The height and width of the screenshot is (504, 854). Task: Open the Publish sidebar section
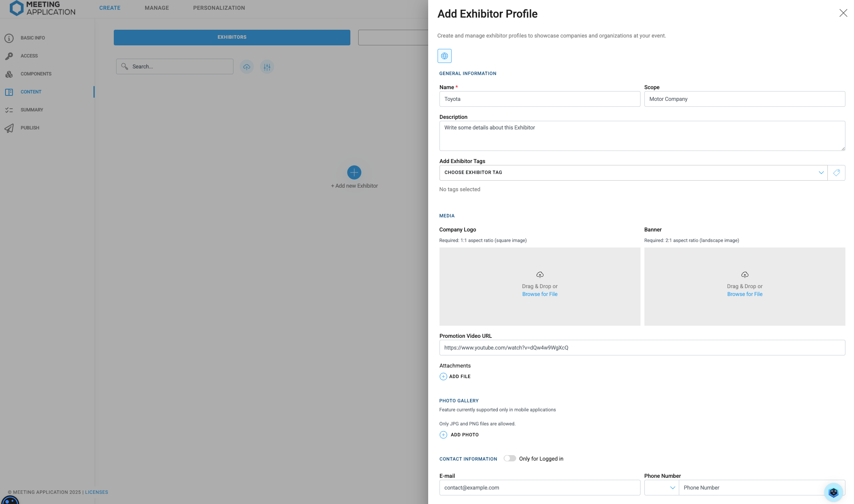click(x=30, y=128)
